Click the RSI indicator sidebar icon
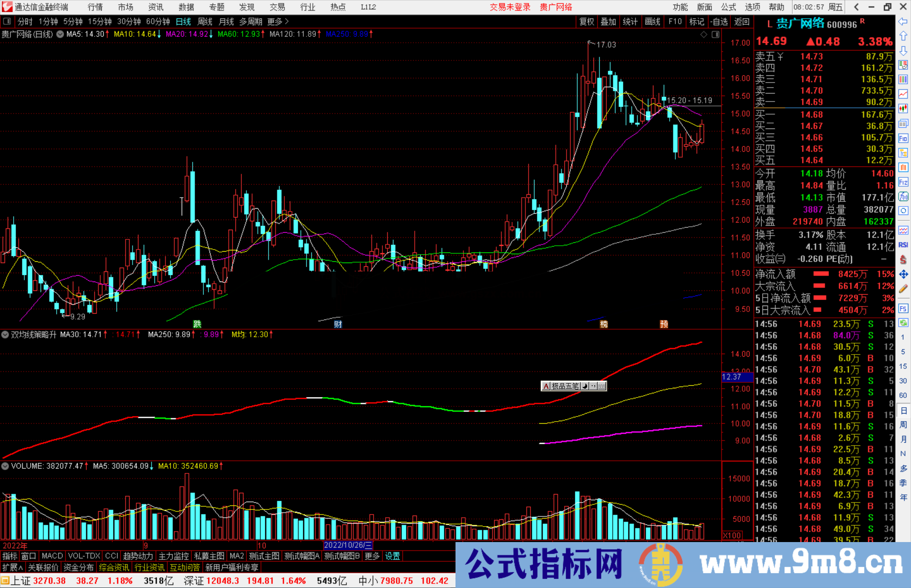 tap(903, 245)
